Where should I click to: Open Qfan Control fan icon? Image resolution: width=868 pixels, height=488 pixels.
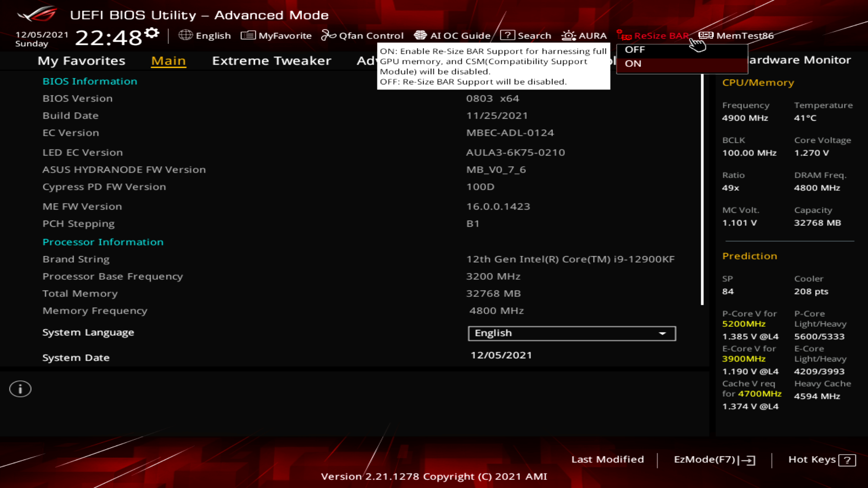pyautogui.click(x=329, y=35)
